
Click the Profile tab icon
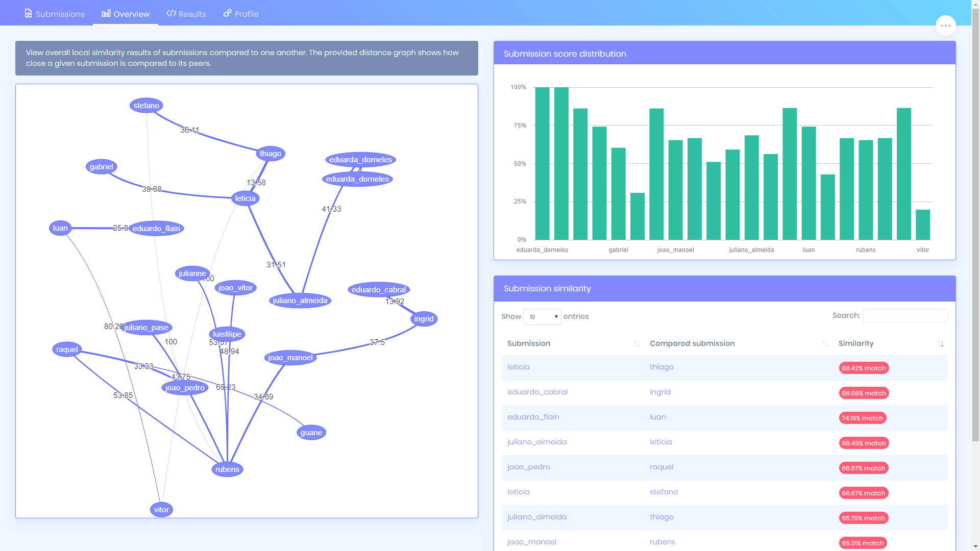click(228, 12)
